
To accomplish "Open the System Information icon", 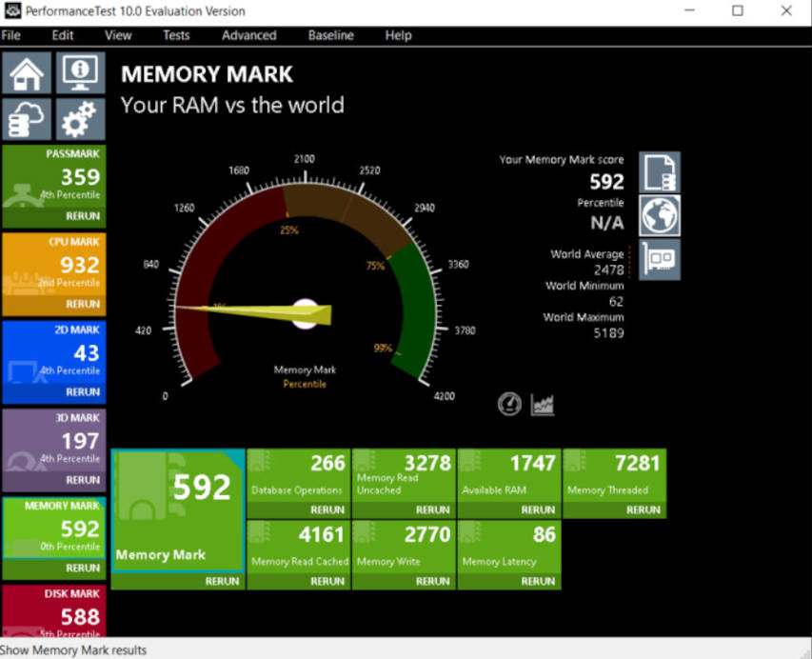I will pyautogui.click(x=80, y=72).
